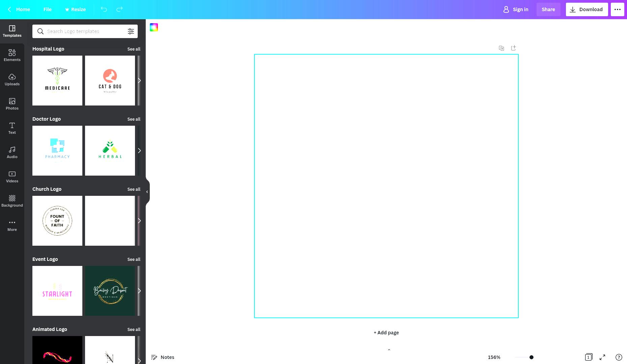Image resolution: width=627 pixels, height=364 pixels.
Task: Click the duplicate page icon
Action: pos(501,48)
